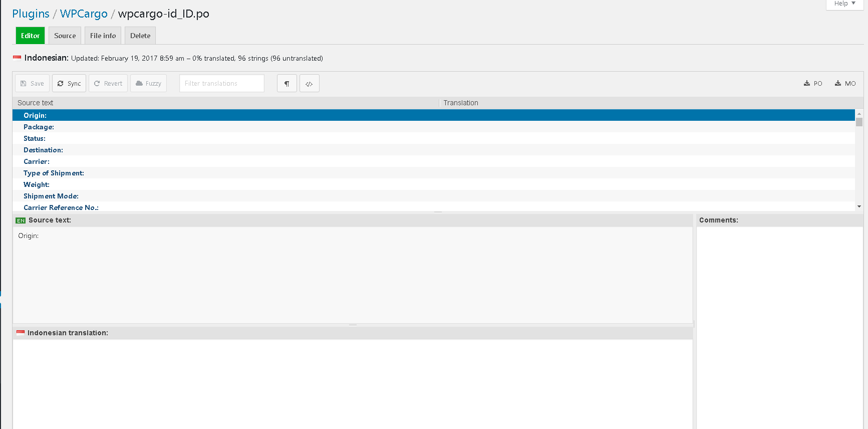Click the Indonesian translation text area
The height and width of the screenshot is (429, 868).
click(x=353, y=383)
